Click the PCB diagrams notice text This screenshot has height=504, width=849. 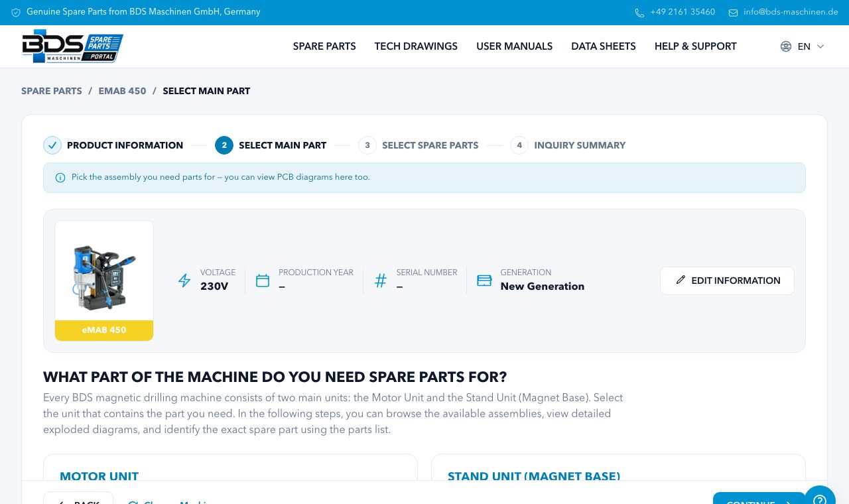coord(221,177)
